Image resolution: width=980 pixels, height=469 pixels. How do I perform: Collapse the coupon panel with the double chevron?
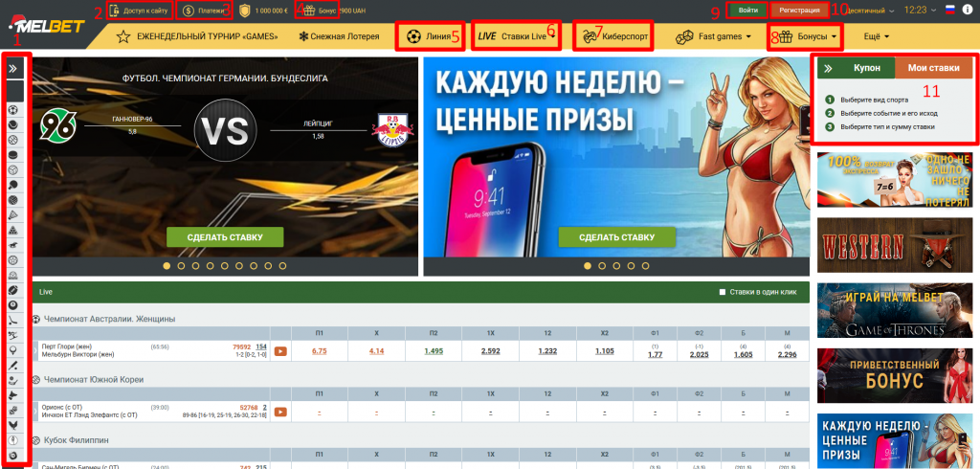click(828, 68)
